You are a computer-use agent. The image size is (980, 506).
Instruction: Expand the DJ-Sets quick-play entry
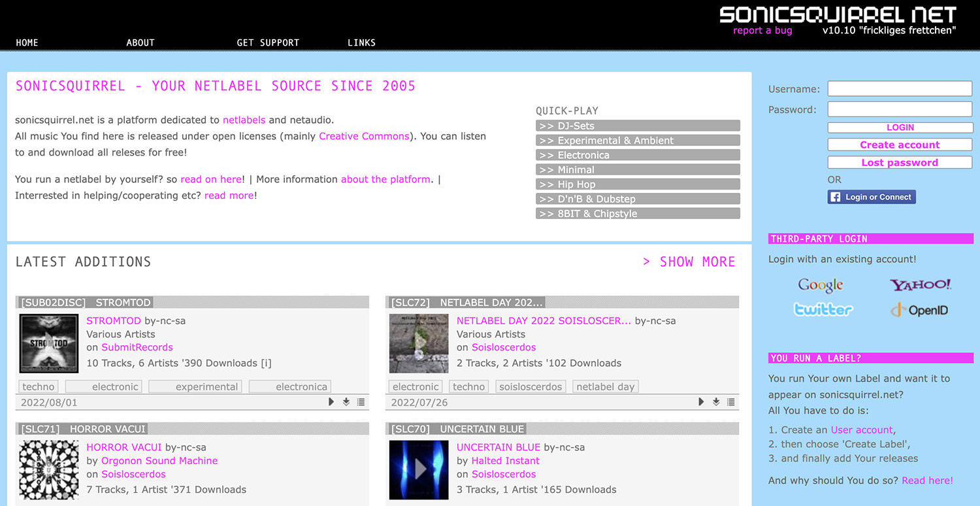[x=638, y=126]
